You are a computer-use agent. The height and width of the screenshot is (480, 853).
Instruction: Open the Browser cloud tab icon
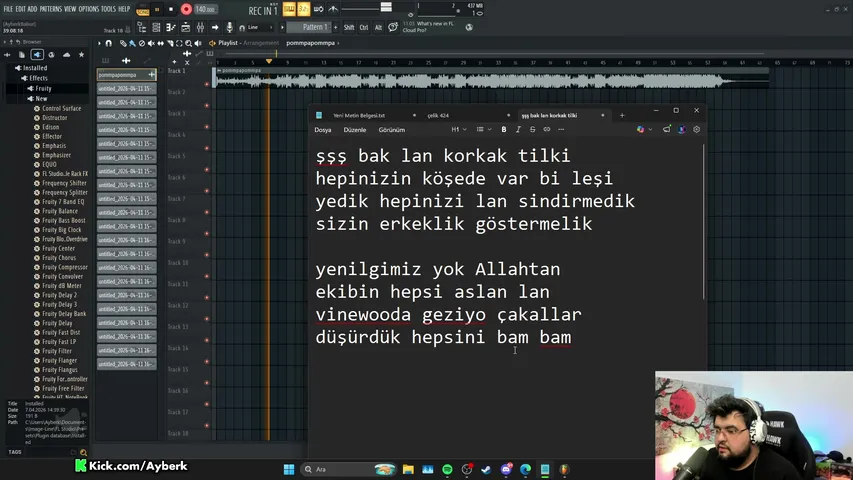[66, 54]
